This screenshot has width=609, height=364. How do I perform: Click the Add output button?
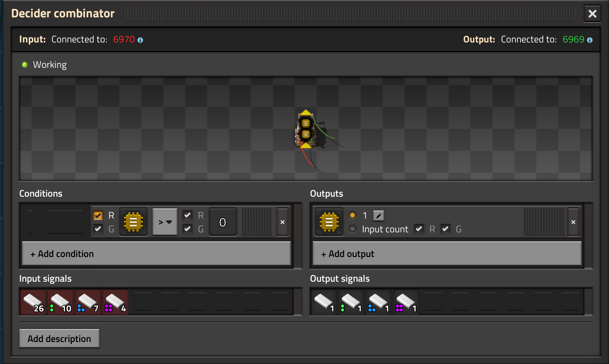pos(447,254)
